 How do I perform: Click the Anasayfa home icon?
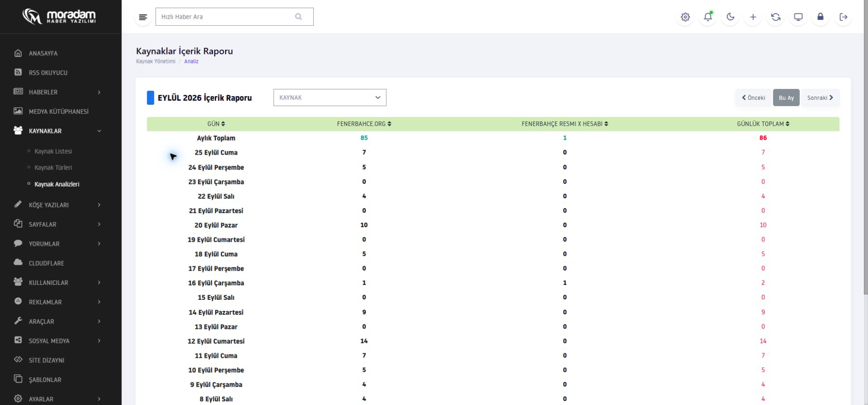(18, 53)
